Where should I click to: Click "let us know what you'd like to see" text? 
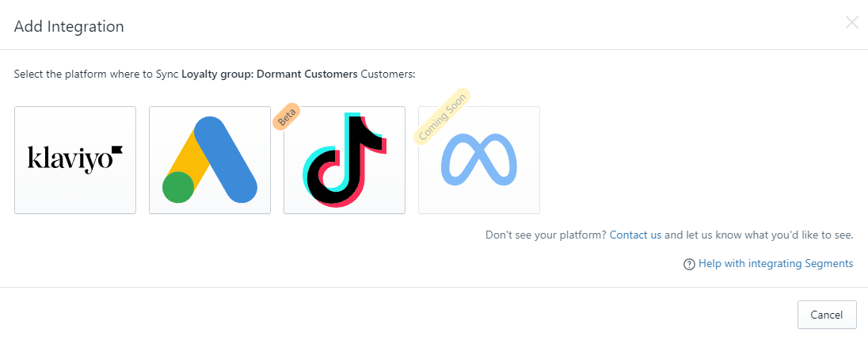pyautogui.click(x=770, y=235)
